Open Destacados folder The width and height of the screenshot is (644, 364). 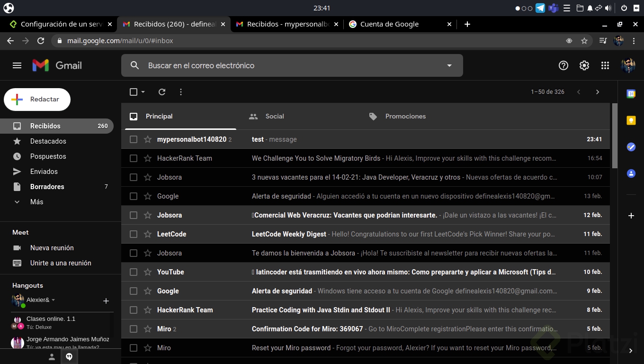[x=57, y=141]
